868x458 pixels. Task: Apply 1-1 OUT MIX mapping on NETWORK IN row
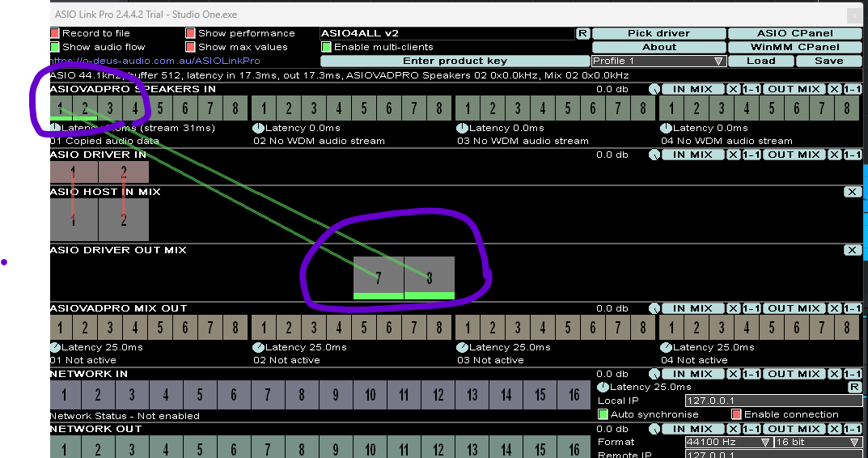coord(853,374)
